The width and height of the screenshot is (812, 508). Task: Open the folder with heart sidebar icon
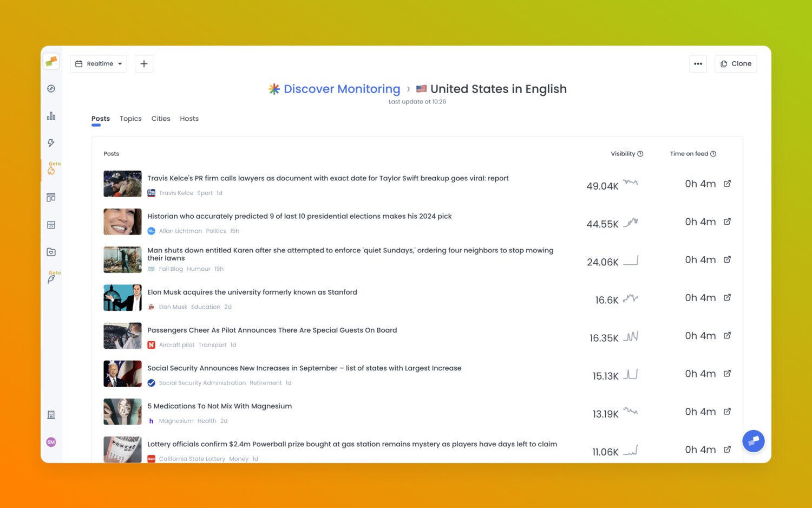point(51,252)
